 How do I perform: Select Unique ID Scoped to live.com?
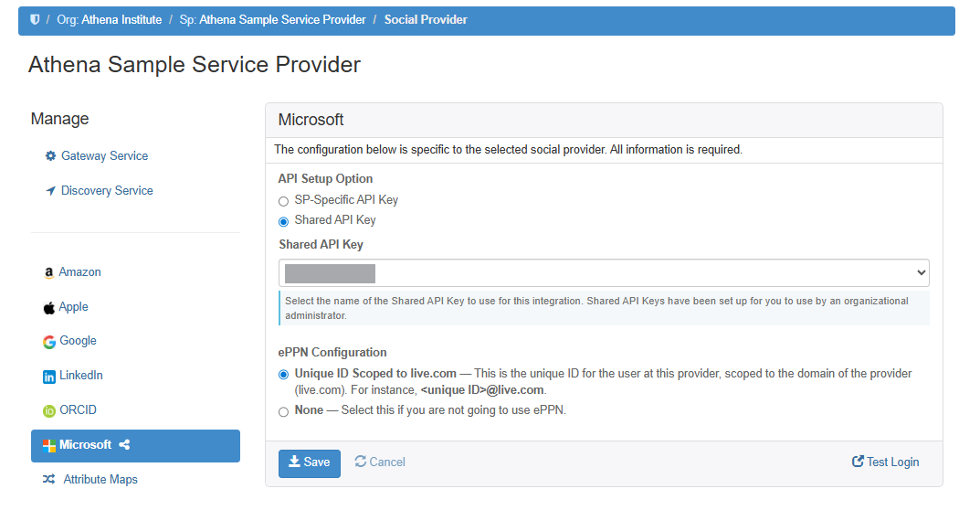click(283, 374)
